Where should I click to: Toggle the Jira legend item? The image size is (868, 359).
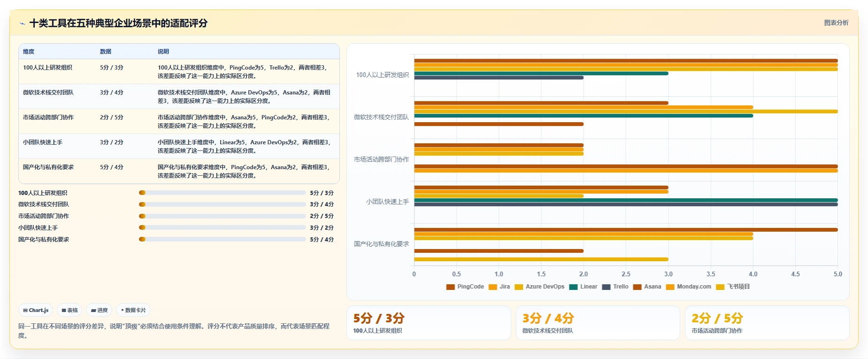click(499, 287)
